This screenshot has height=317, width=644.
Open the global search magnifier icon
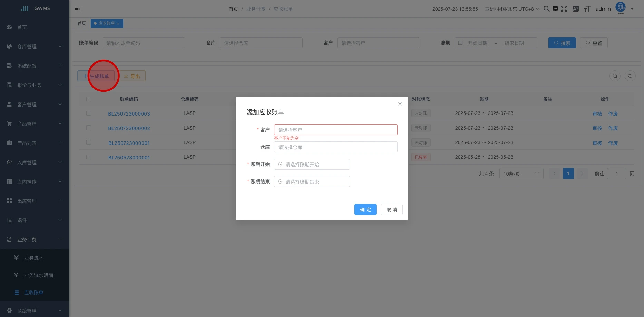[546, 9]
